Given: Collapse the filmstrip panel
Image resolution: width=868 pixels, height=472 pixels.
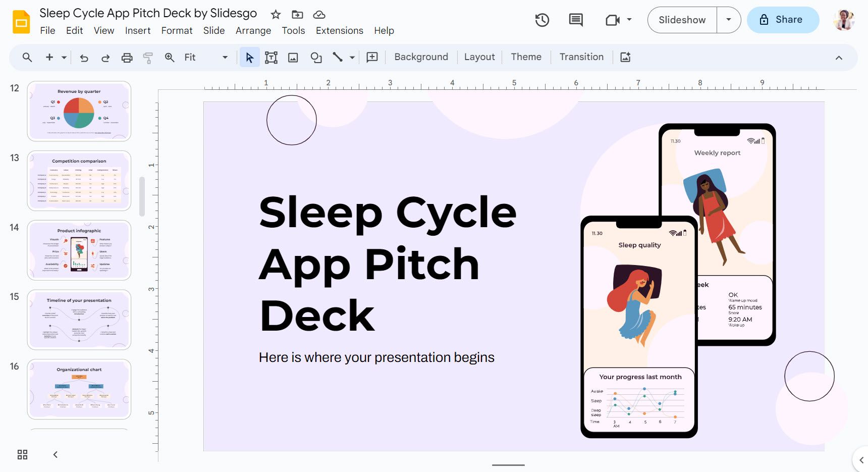Looking at the screenshot, I should [56, 454].
